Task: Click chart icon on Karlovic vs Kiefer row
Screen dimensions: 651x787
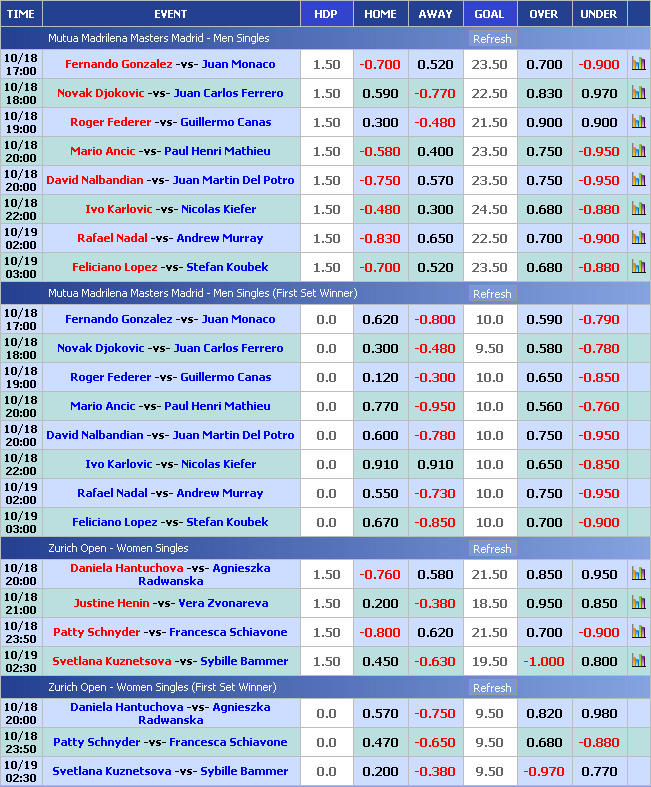Action: click(638, 209)
